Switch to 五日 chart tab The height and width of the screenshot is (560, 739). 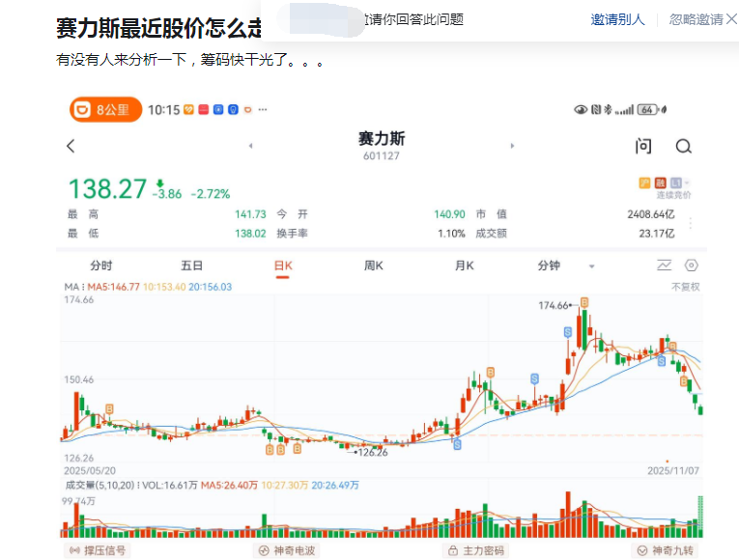coord(192,266)
